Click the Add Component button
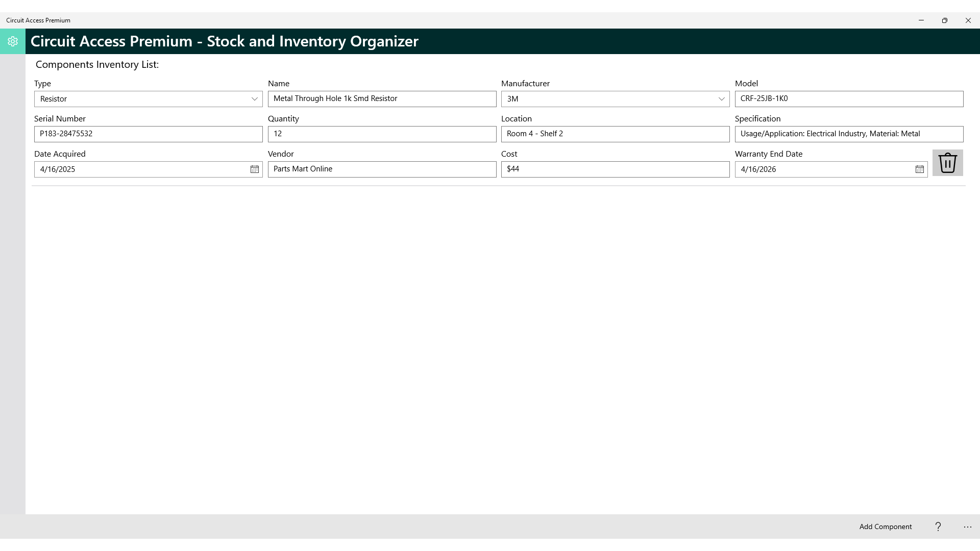The height and width of the screenshot is (551, 980). [x=885, y=527]
